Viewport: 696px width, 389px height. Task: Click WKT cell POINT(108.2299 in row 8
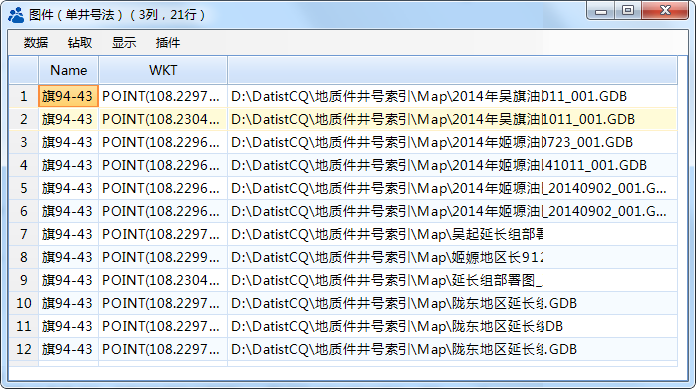coord(163,258)
